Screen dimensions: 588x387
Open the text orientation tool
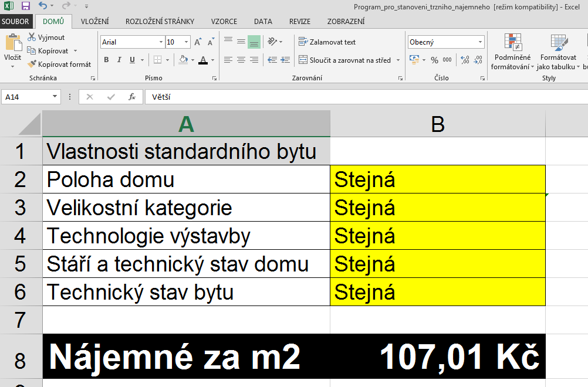pos(273,41)
